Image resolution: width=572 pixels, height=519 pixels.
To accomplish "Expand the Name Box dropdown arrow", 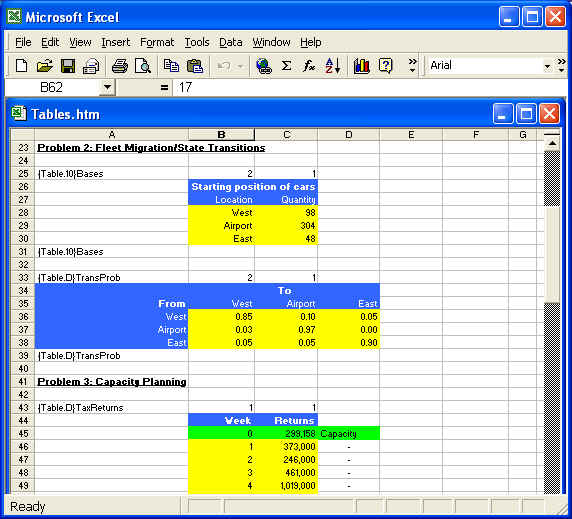I will (107, 88).
